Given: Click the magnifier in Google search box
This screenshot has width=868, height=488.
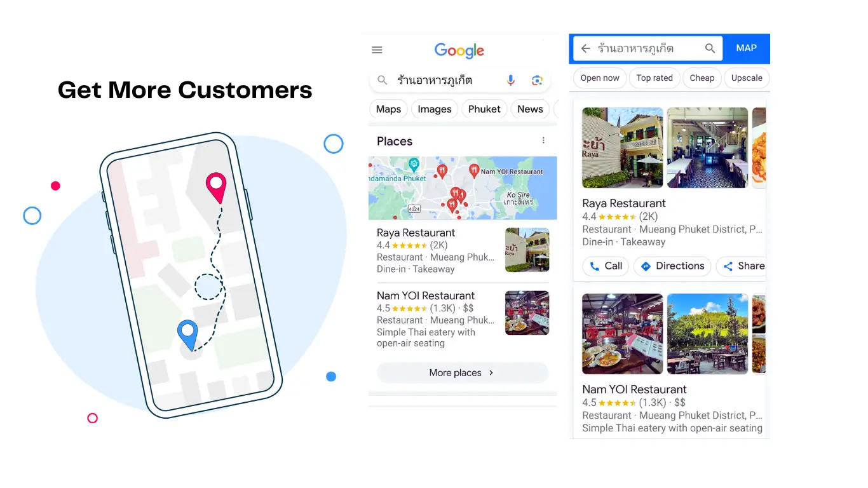Looking at the screenshot, I should click(x=383, y=80).
